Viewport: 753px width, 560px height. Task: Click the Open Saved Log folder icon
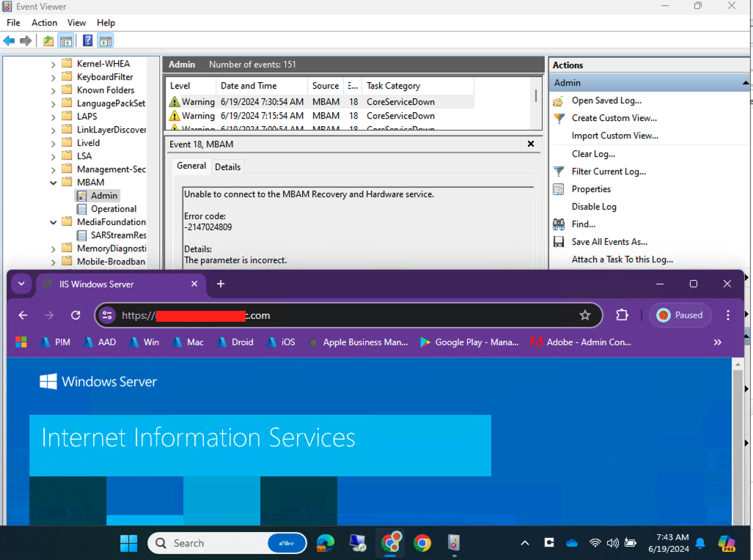tap(558, 101)
